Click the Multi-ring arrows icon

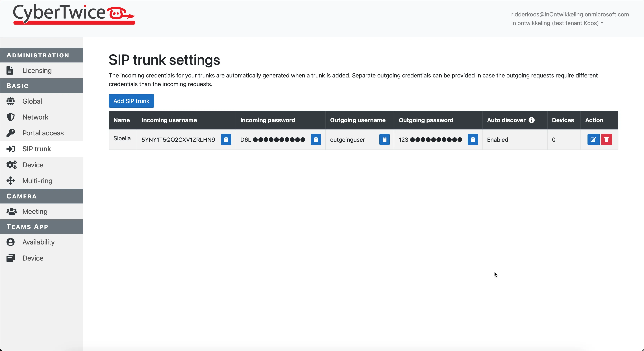tap(10, 181)
